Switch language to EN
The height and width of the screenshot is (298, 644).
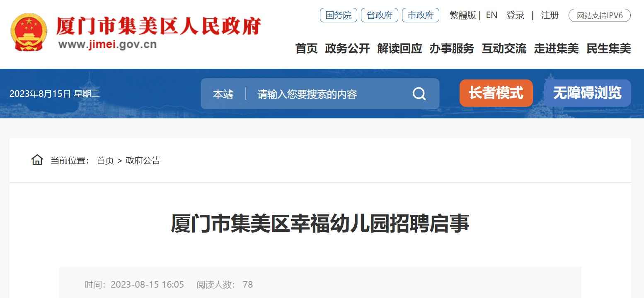[x=491, y=15]
